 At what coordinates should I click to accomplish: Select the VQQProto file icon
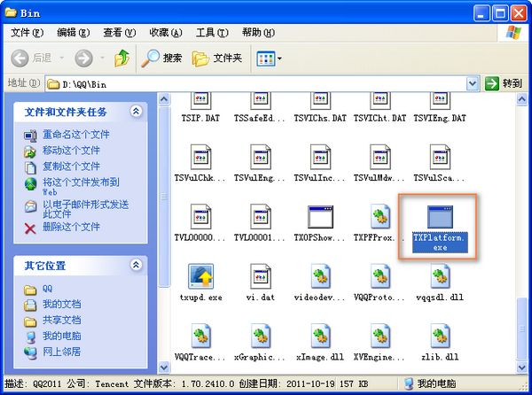[380, 276]
